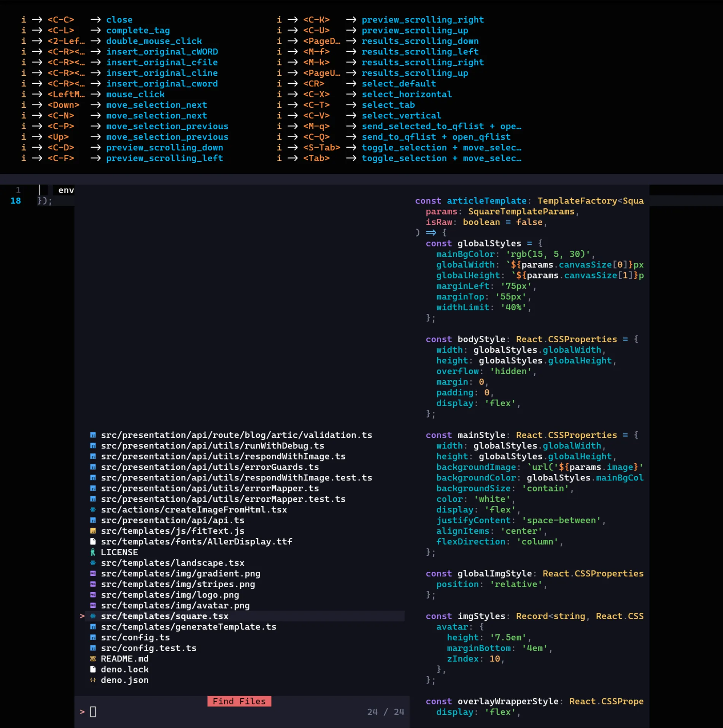Select src/templates/img/logo.png result

coord(170,595)
